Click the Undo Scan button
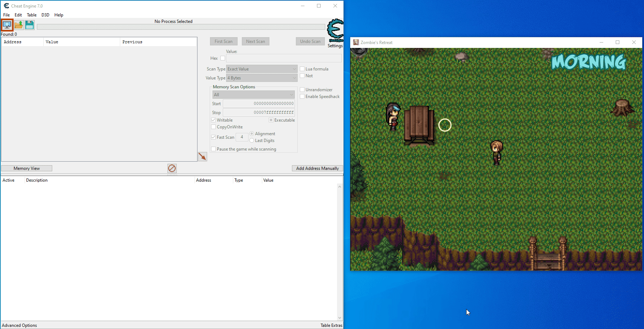644x329 pixels. [310, 41]
